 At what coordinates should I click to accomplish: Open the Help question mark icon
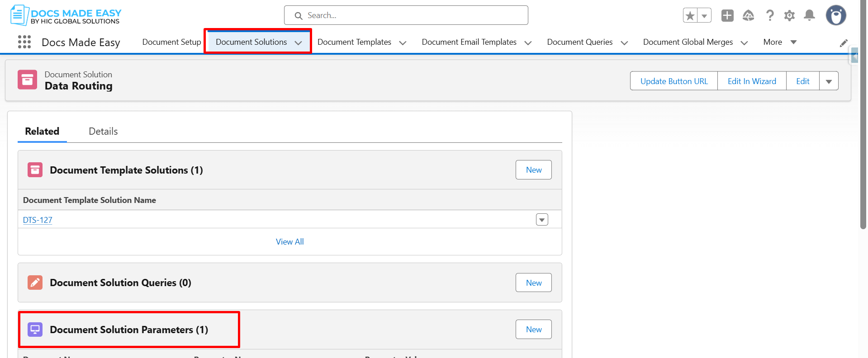coord(769,15)
